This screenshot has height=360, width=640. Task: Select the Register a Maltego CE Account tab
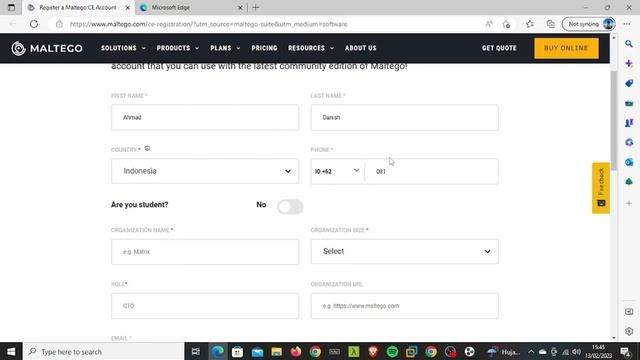(78, 7)
